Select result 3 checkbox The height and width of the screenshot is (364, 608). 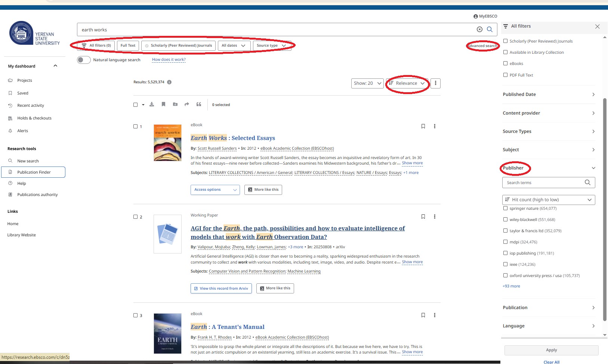pyautogui.click(x=136, y=315)
